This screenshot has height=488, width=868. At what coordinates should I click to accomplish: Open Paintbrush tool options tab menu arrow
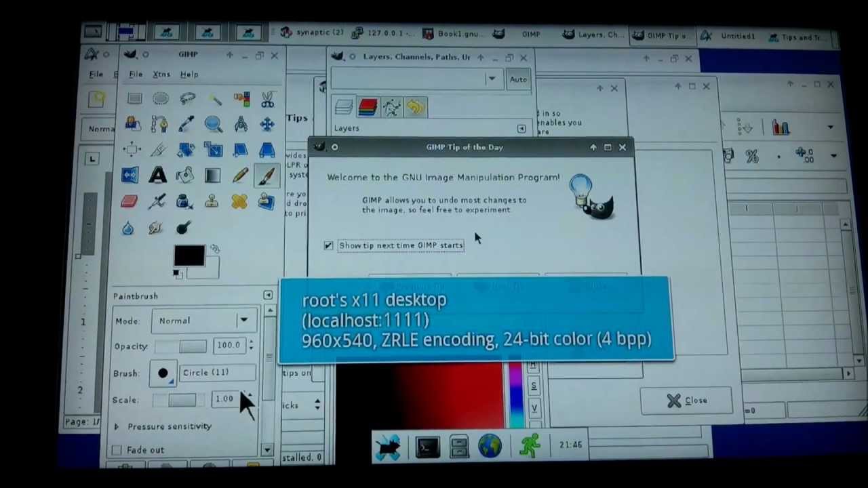268,296
